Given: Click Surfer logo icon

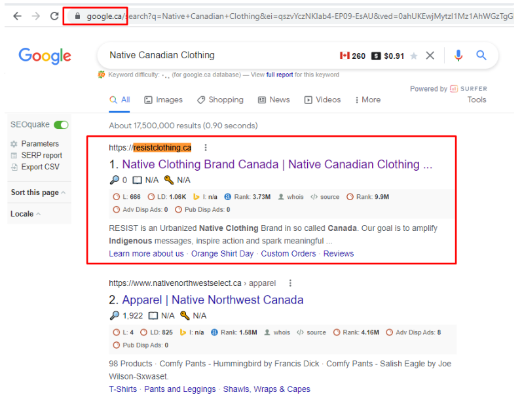Looking at the screenshot, I should 454,89.
